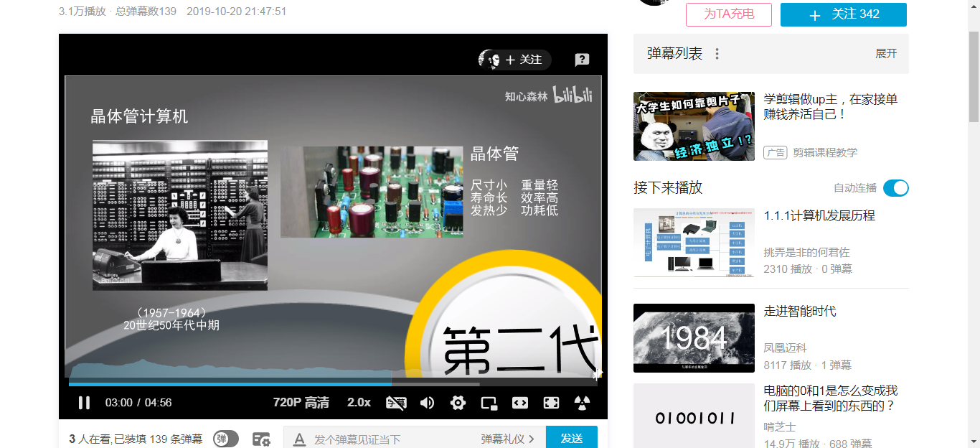Click 弹幕列表 header
Screen dimensions: 980x448
(x=674, y=54)
